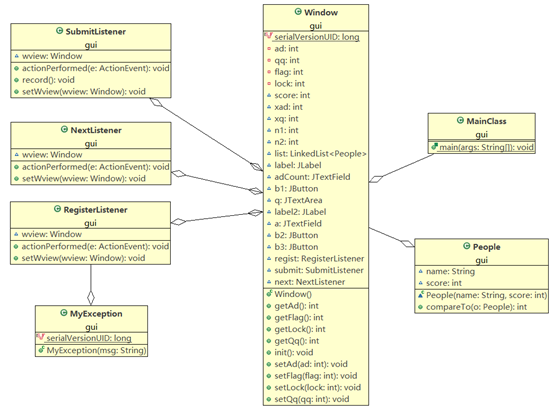Select the adCount: JTextField attribute
The image size is (554, 412).
coord(312,177)
